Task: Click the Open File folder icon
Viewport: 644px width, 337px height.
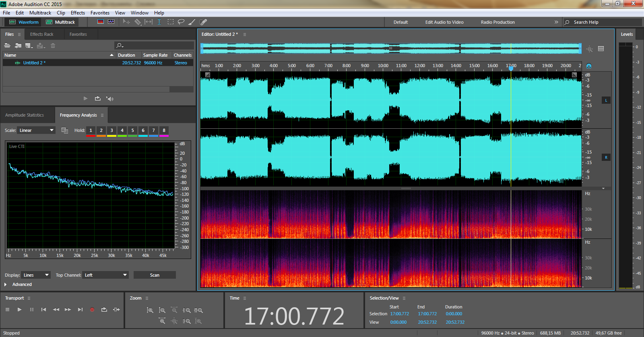Action: (x=7, y=45)
